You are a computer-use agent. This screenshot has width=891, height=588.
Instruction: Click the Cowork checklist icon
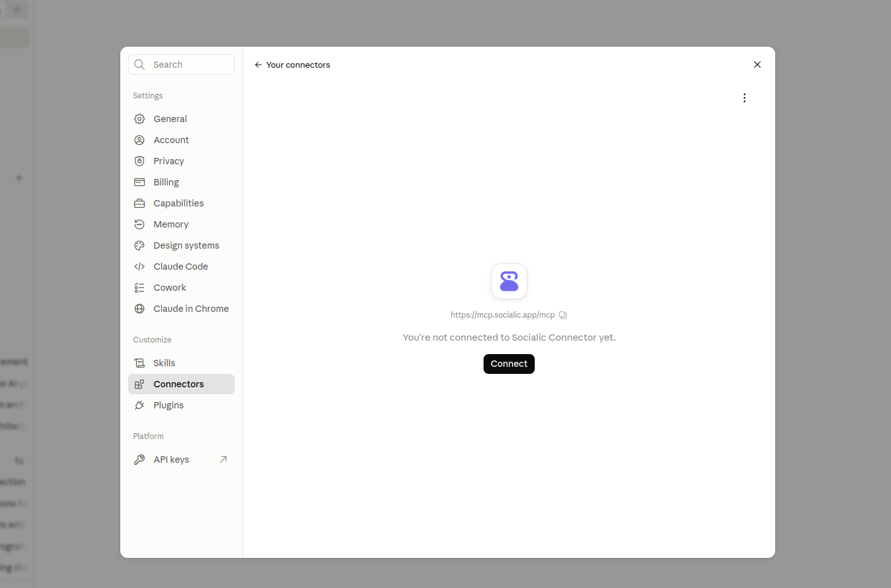click(x=139, y=288)
